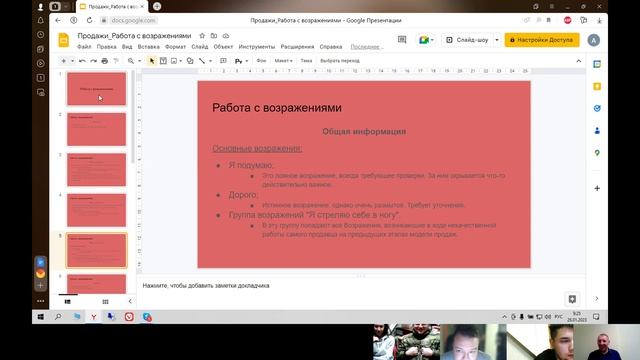The image size is (640, 360).
Task: Open the Макет layout dropdown
Action: pyautogui.click(x=283, y=61)
